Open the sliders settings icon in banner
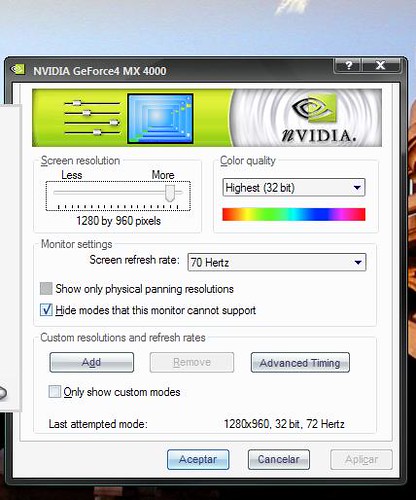This screenshot has width=416, height=500. coord(92,118)
